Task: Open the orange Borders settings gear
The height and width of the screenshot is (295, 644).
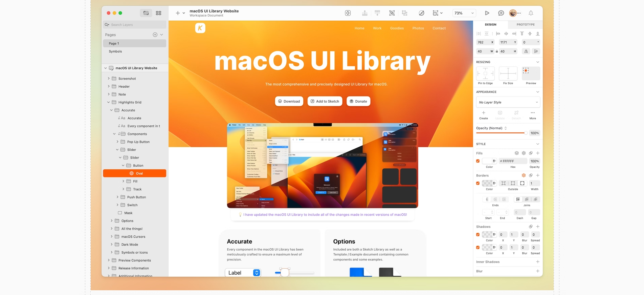Action: pyautogui.click(x=524, y=175)
